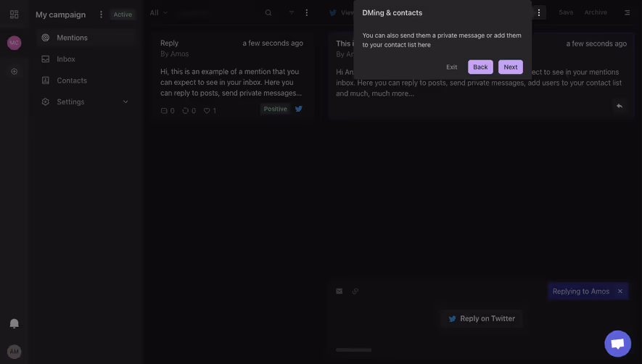
Task: Click Save in top bar
Action: click(x=566, y=12)
